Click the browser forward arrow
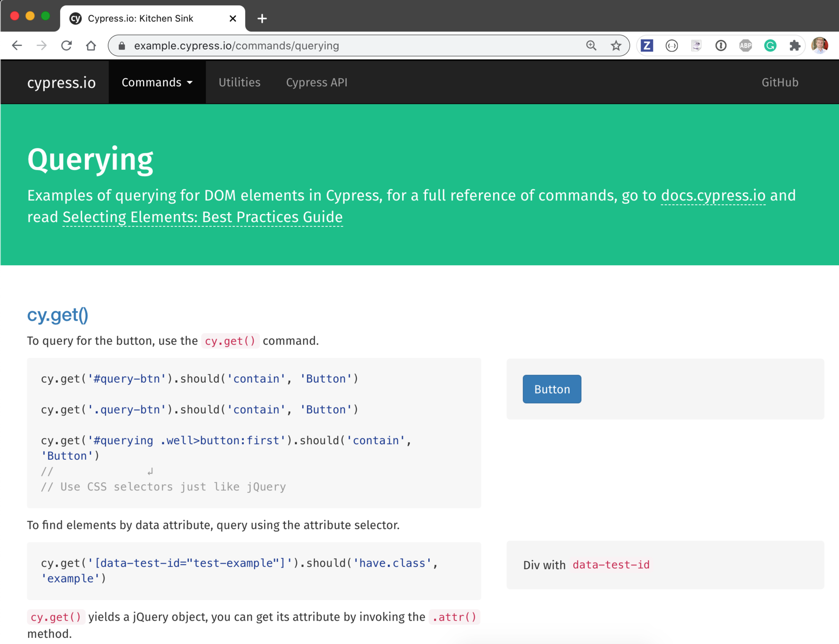 point(42,45)
